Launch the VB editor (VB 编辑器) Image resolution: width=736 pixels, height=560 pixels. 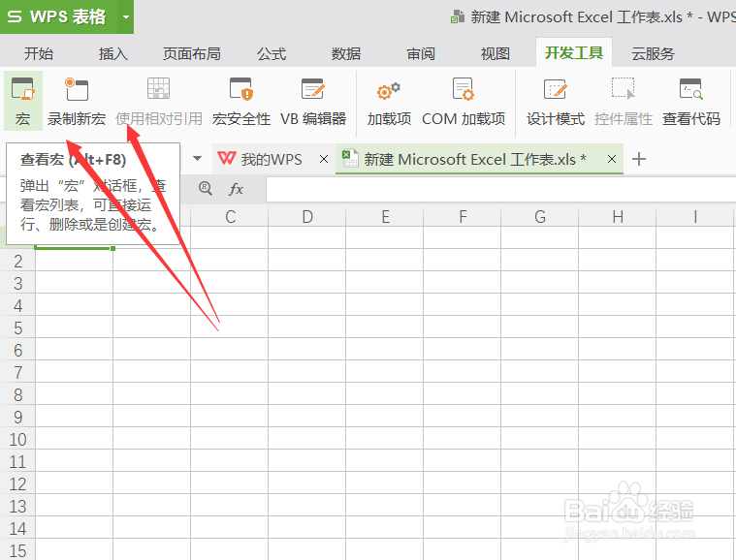coord(313,101)
